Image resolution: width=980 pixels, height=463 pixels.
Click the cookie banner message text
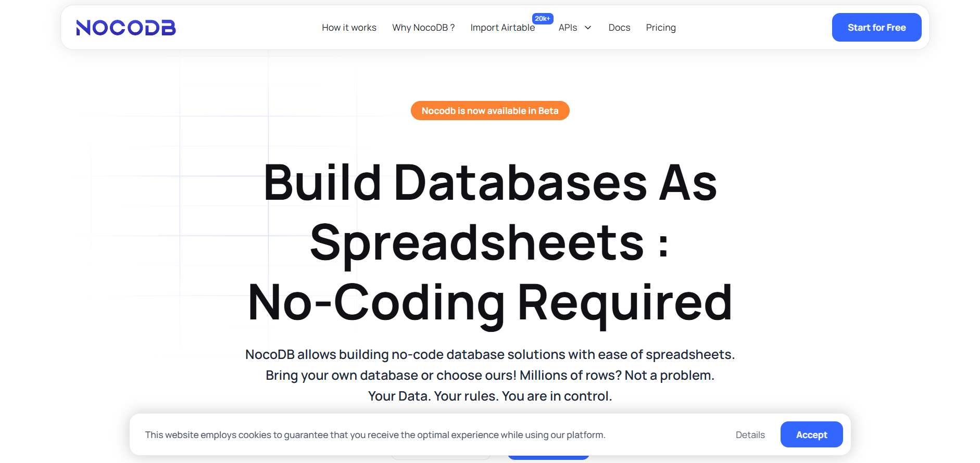pyautogui.click(x=375, y=435)
